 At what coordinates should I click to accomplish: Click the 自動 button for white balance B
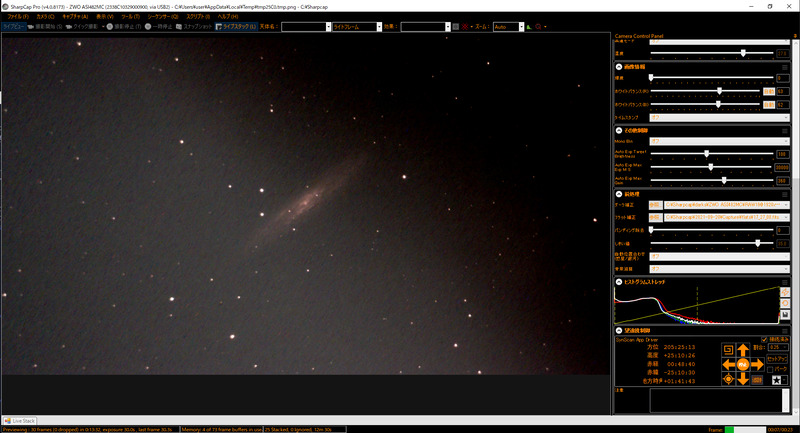pos(768,105)
